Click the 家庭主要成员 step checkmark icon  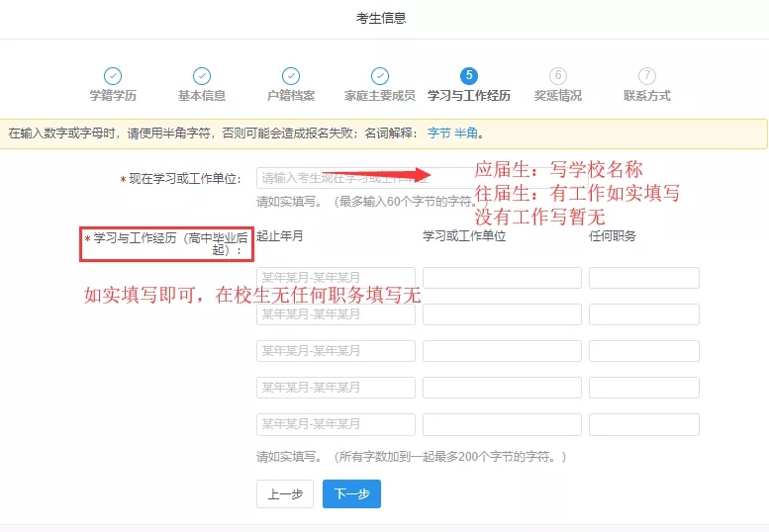point(380,76)
